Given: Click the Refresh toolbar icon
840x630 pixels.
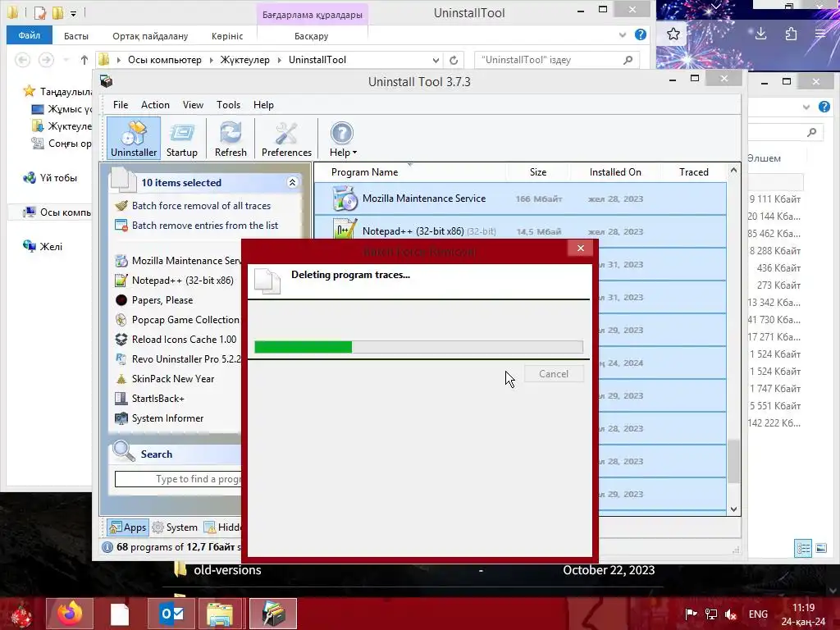Looking at the screenshot, I should click(231, 138).
